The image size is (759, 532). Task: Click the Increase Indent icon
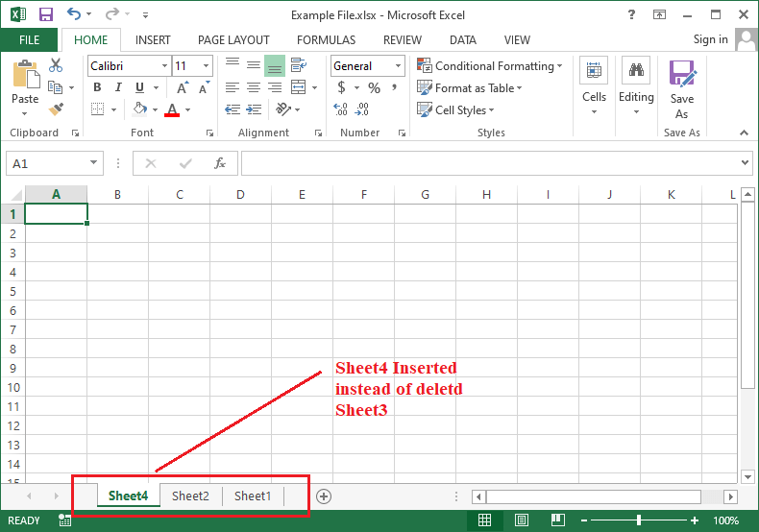pos(254,109)
